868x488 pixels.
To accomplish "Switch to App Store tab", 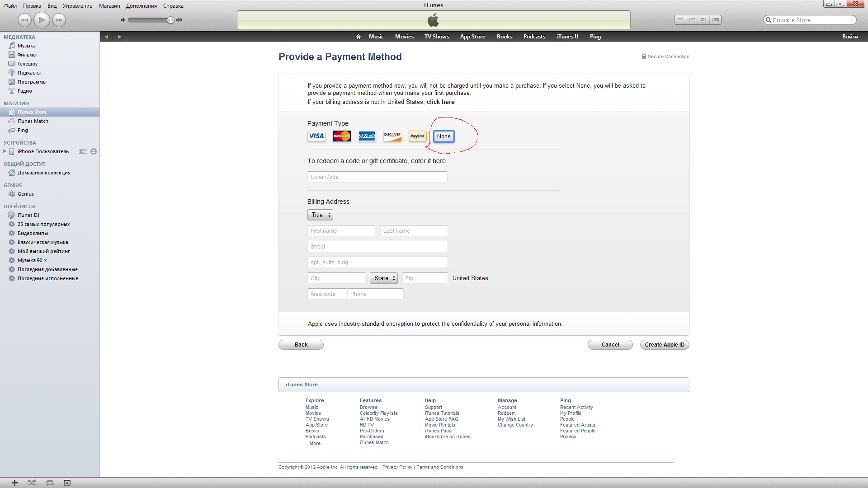I will 472,37.
